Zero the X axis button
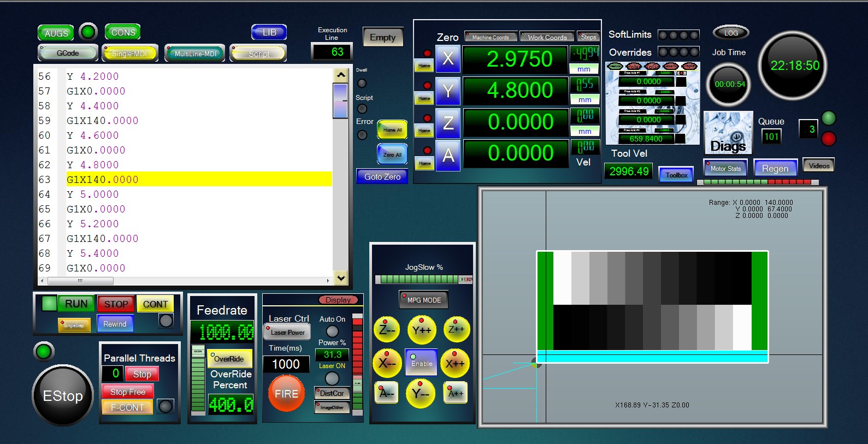The width and height of the screenshot is (868, 444). click(x=448, y=58)
